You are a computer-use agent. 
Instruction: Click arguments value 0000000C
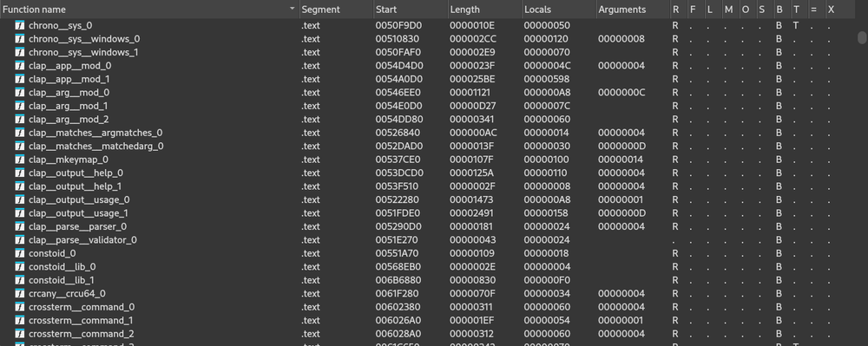pos(621,92)
